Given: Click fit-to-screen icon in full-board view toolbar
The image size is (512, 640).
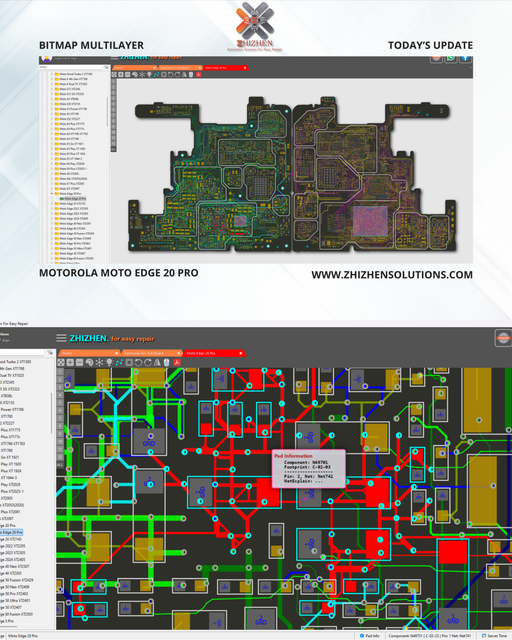Looking at the screenshot, I should pyautogui.click(x=114, y=75).
